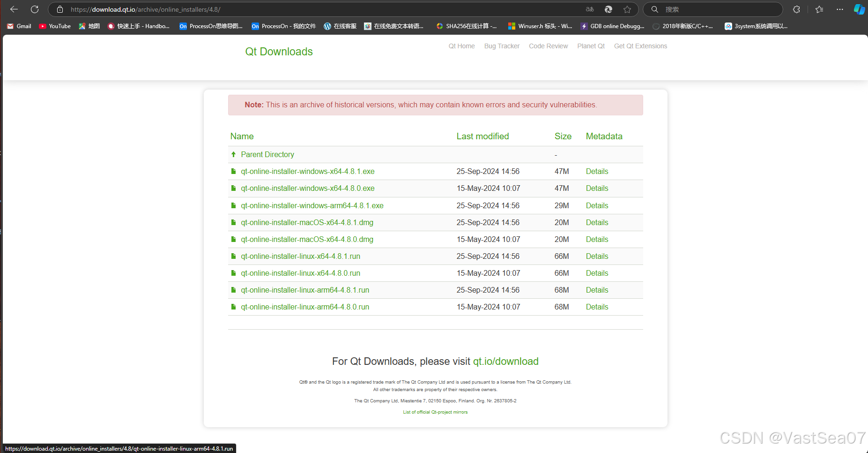Download qt-online-installer-windows-arm64-4.8.1.exe

312,205
